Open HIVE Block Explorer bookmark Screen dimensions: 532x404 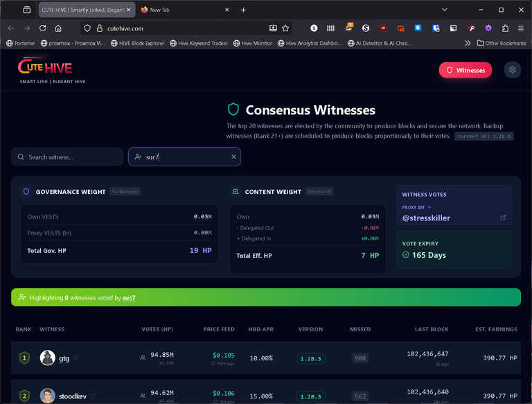pos(138,43)
